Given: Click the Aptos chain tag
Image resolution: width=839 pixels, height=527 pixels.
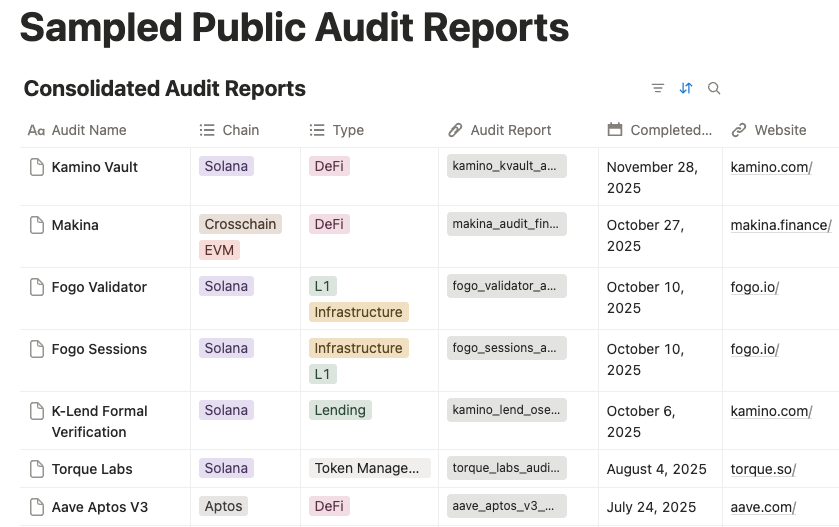Looking at the screenshot, I should (223, 506).
